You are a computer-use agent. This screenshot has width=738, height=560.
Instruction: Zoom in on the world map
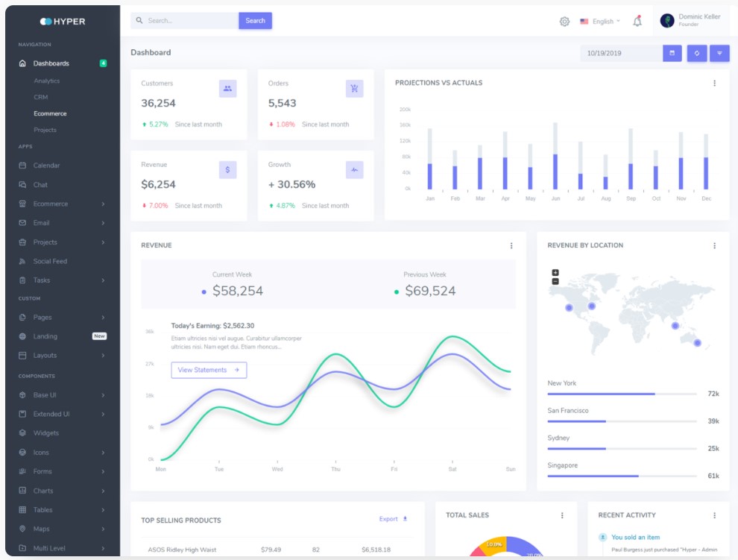555,273
